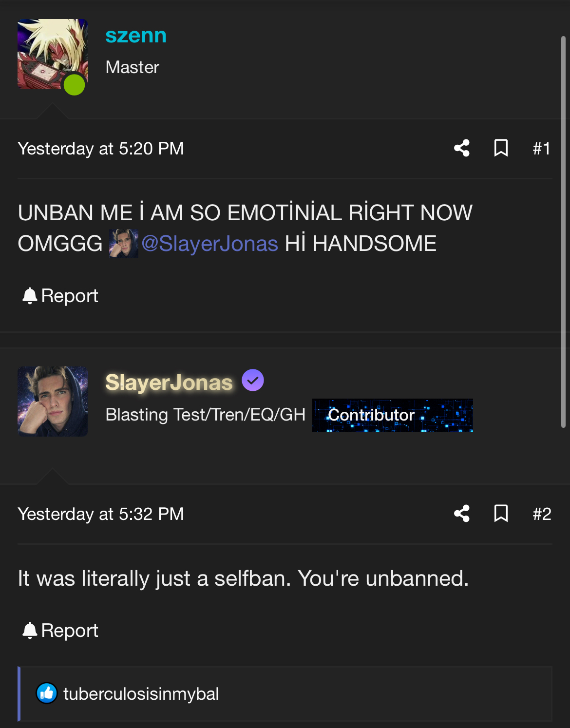Click the SlayerJonas username link
Screen dimensions: 570x728
pyautogui.click(x=169, y=383)
